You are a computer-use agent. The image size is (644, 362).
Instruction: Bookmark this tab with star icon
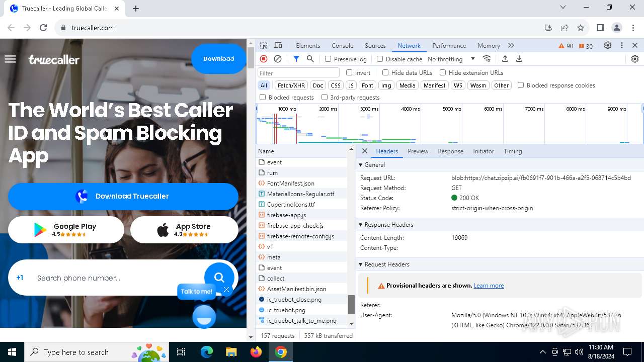(581, 28)
